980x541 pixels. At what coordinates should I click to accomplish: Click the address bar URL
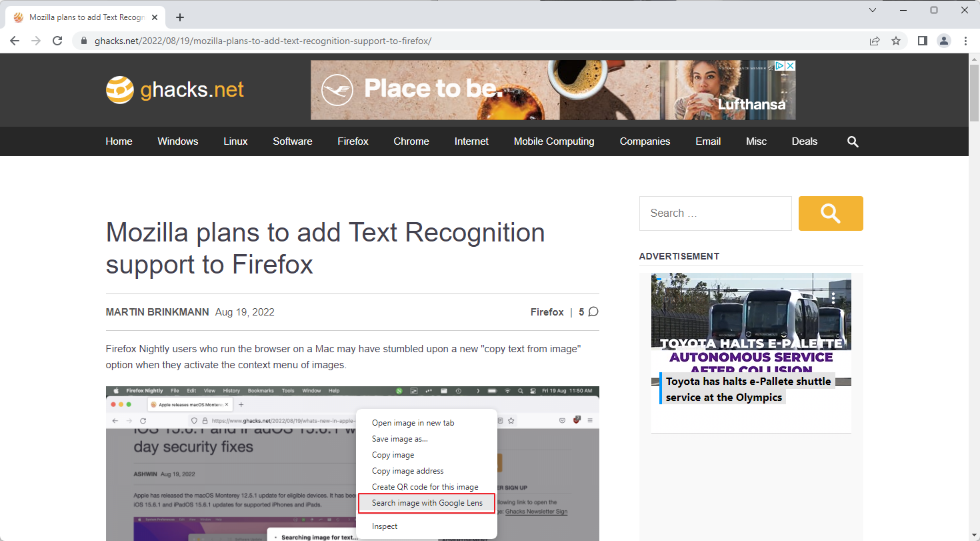pos(263,41)
